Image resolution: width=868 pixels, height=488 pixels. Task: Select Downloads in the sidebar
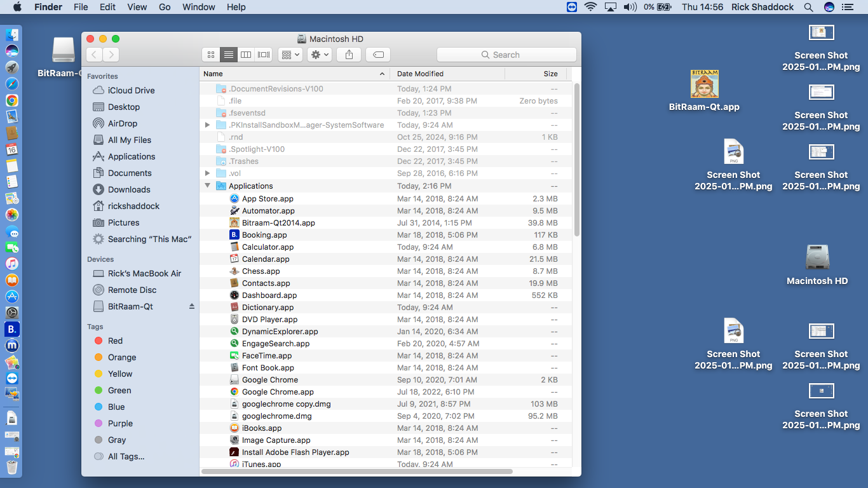pyautogui.click(x=129, y=189)
